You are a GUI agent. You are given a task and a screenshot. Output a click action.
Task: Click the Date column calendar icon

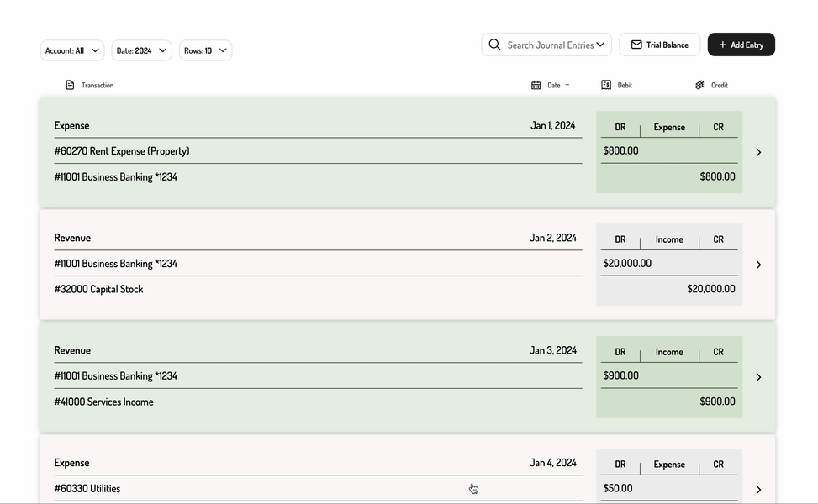pyautogui.click(x=536, y=85)
